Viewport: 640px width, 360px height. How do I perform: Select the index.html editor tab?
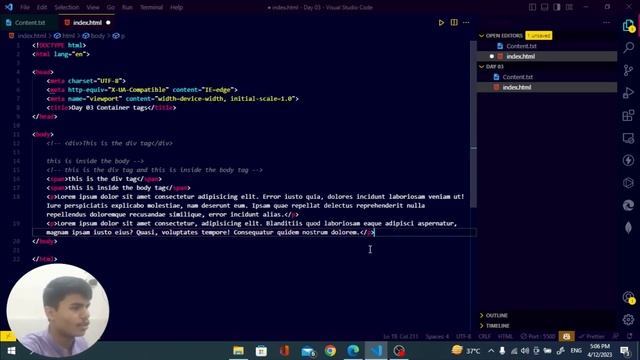[x=87, y=22]
